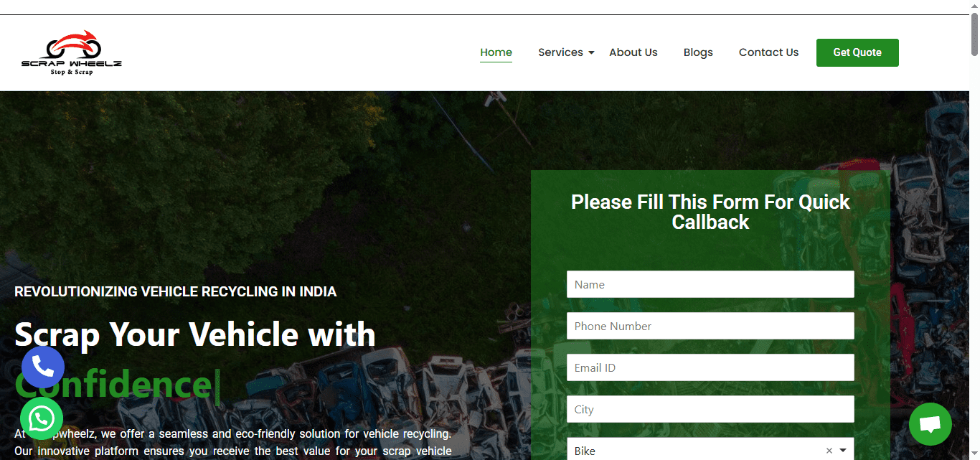Click the Scrap Your Vehicle with heading

point(195,334)
